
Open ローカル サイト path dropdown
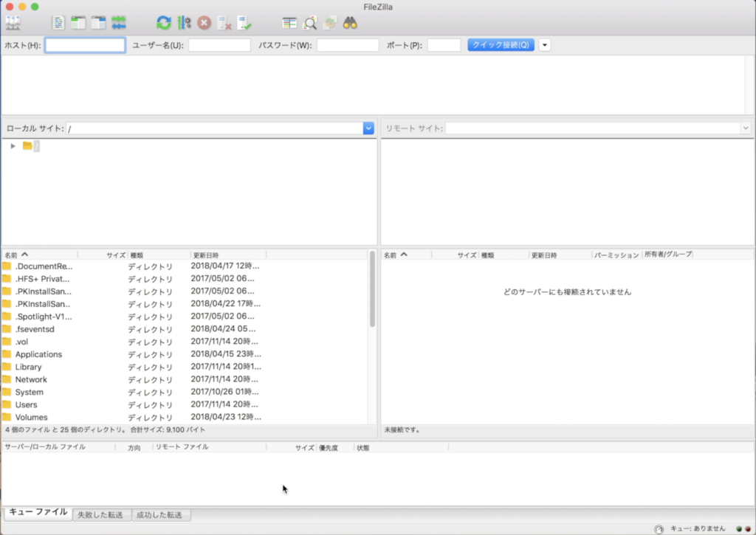click(x=368, y=128)
